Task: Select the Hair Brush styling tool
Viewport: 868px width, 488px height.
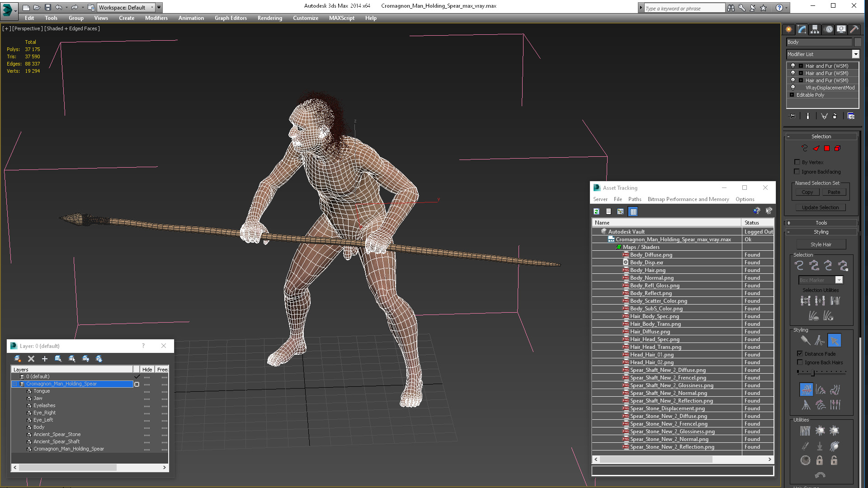Action: 805,340
